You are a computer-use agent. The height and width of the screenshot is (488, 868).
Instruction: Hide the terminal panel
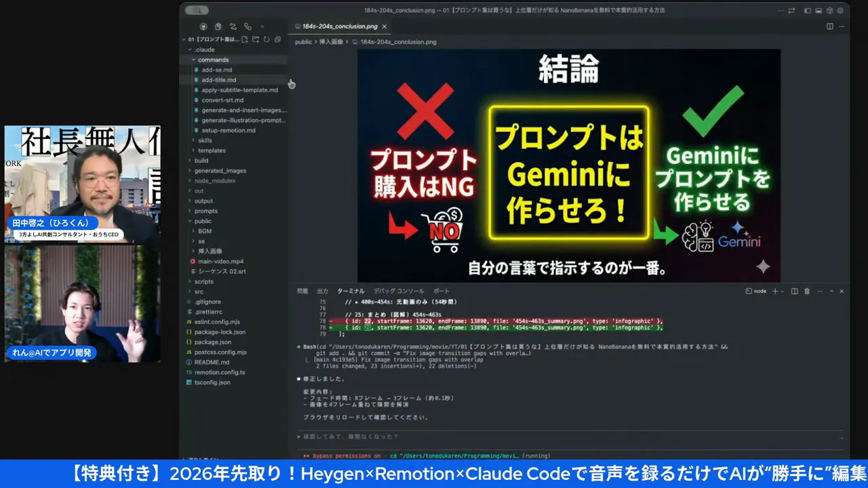coord(842,291)
